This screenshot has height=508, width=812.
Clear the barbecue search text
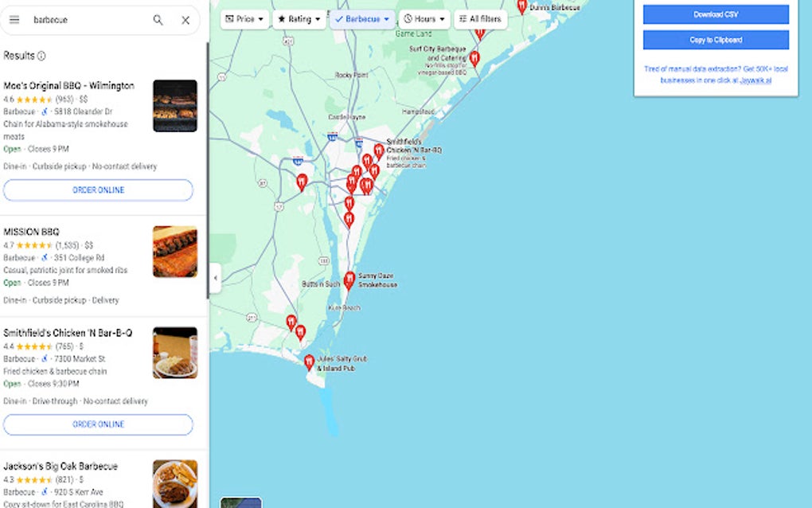[185, 20]
